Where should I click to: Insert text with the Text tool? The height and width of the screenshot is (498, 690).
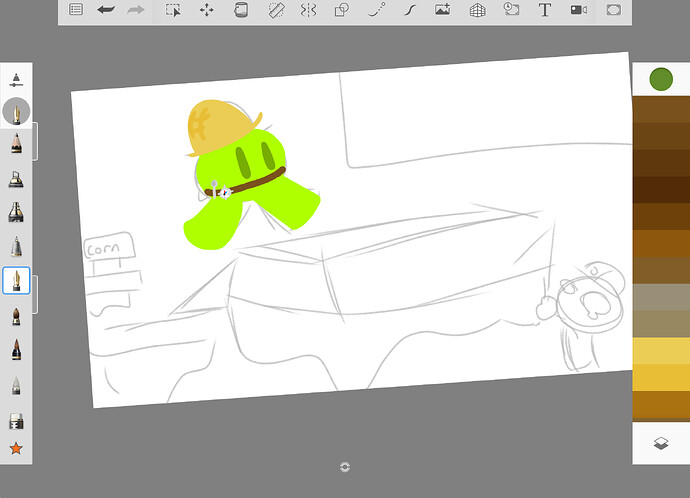pos(544,10)
